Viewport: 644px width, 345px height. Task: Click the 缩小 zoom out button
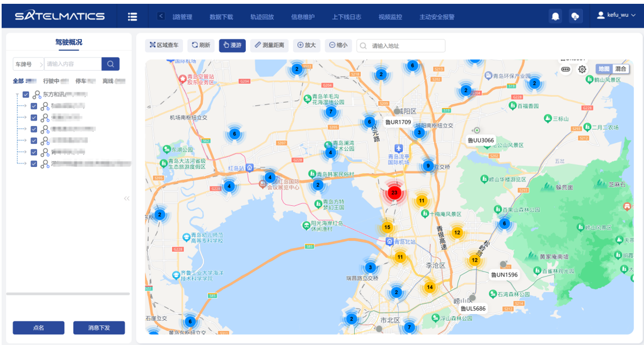[x=339, y=45]
